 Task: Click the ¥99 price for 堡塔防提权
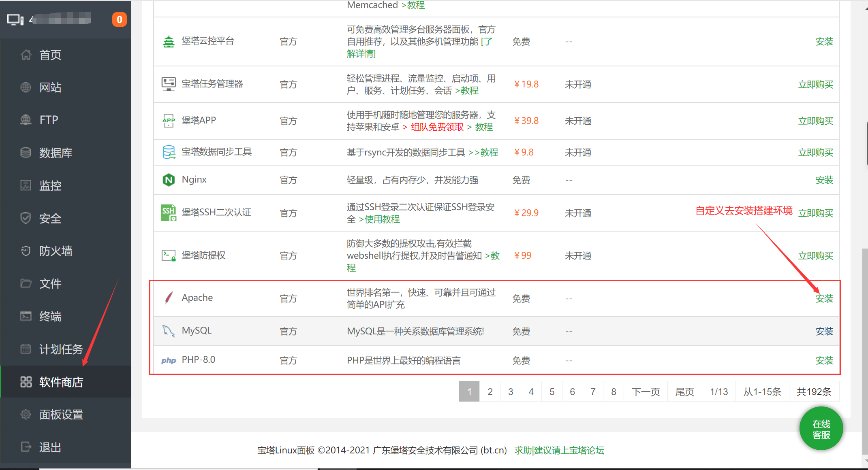pos(522,255)
